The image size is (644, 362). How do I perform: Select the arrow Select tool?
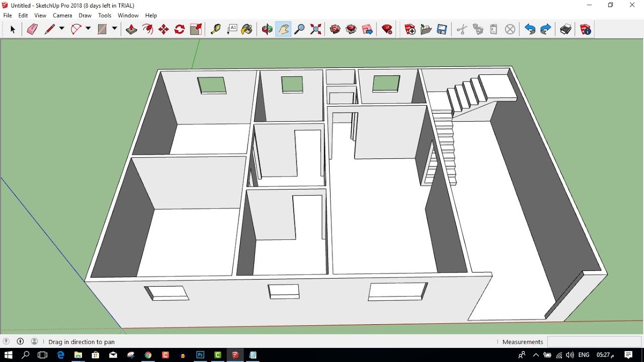tap(13, 30)
